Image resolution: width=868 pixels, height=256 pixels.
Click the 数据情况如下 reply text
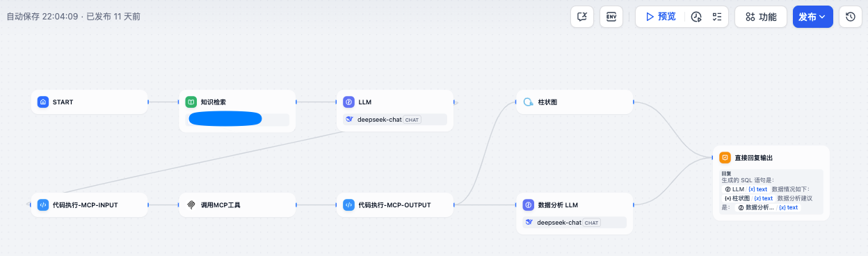[x=791, y=189]
